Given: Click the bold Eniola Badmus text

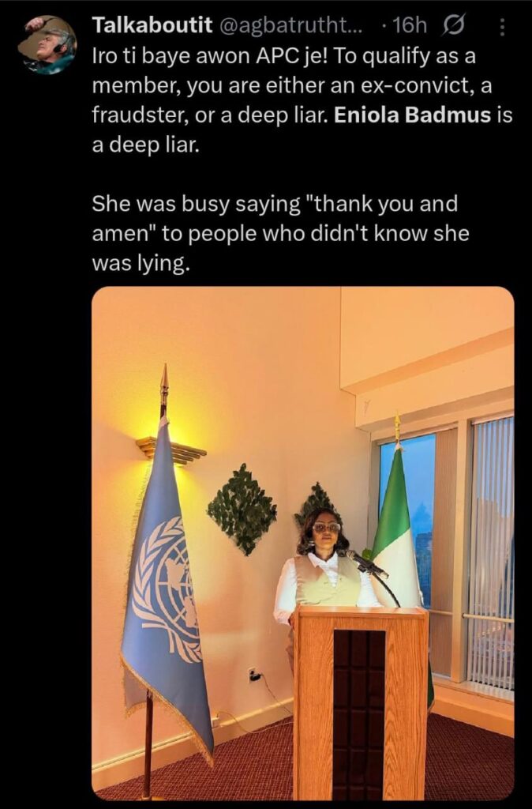Looking at the screenshot, I should coord(412,115).
